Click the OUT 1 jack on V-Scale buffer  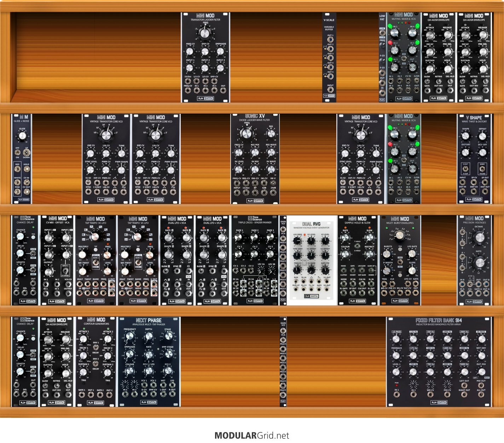(330, 40)
